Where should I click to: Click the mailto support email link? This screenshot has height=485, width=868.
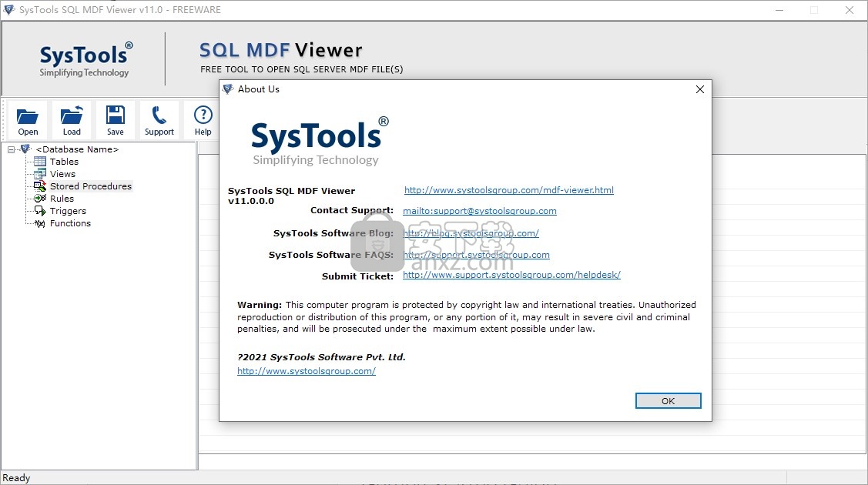[479, 211]
